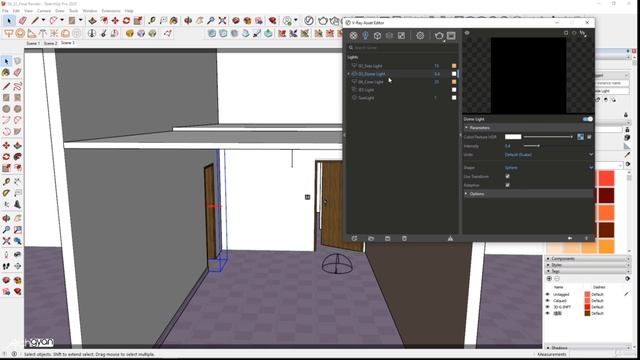Screen dimensions: 640x360
Task: Select IES Light row in Lights list
Action: pyautogui.click(x=402, y=90)
